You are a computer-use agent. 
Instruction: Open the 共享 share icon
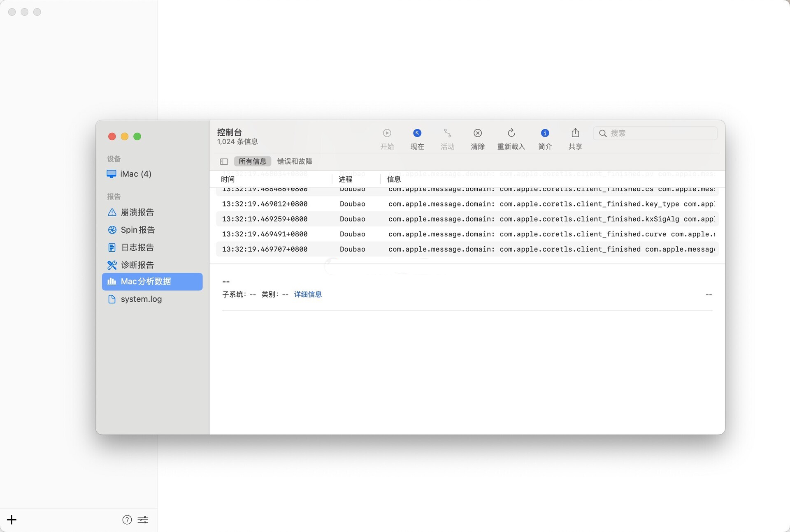[x=575, y=133]
